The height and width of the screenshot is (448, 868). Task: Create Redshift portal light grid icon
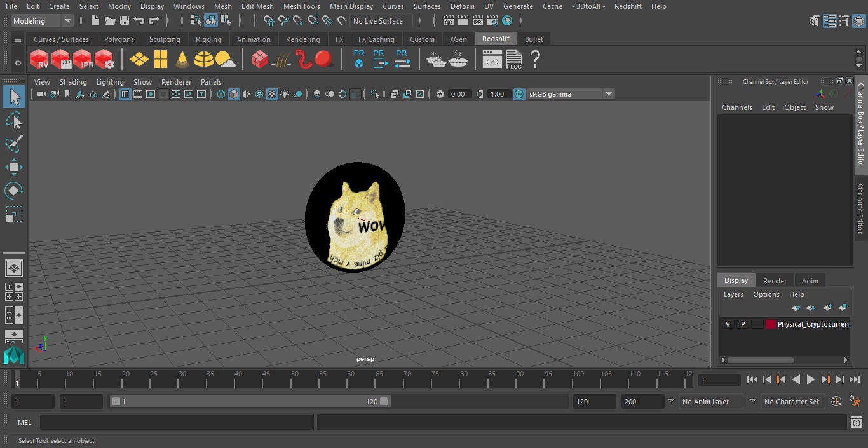pyautogui.click(x=161, y=59)
